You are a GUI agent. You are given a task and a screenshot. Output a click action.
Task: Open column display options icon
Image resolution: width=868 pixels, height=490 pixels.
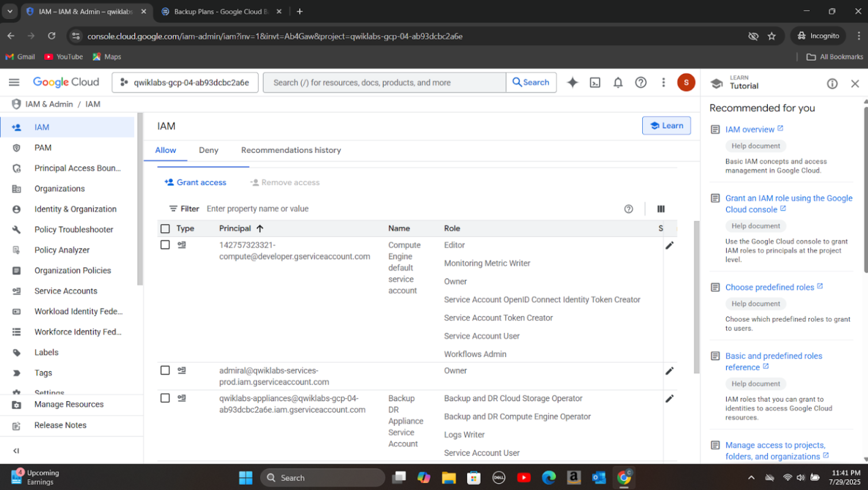[x=661, y=209]
